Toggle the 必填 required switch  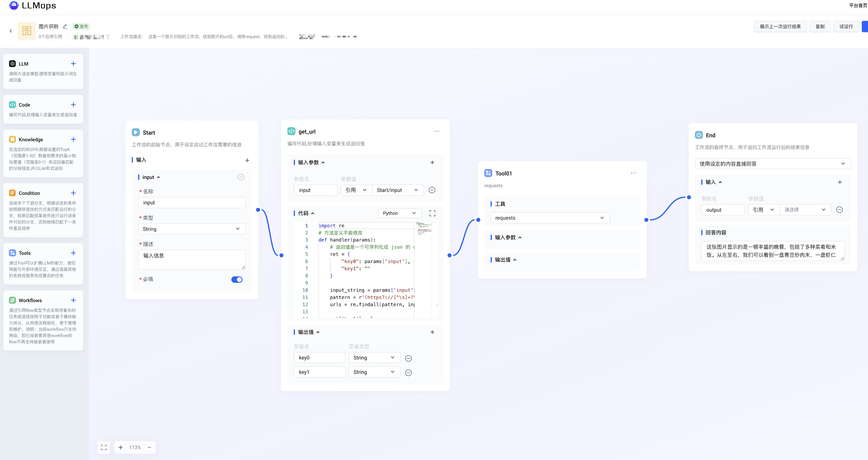[236, 279]
